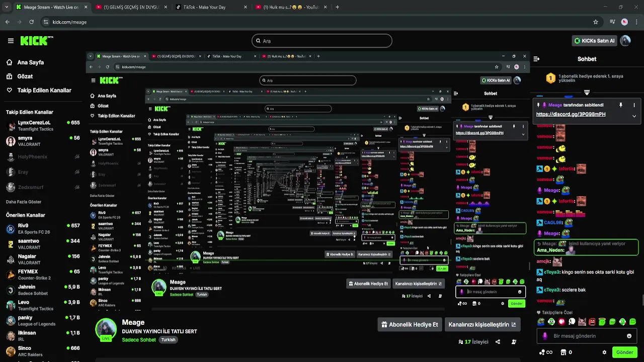
Task: Open the user profile avatar in the Kick header
Action: 625,41
